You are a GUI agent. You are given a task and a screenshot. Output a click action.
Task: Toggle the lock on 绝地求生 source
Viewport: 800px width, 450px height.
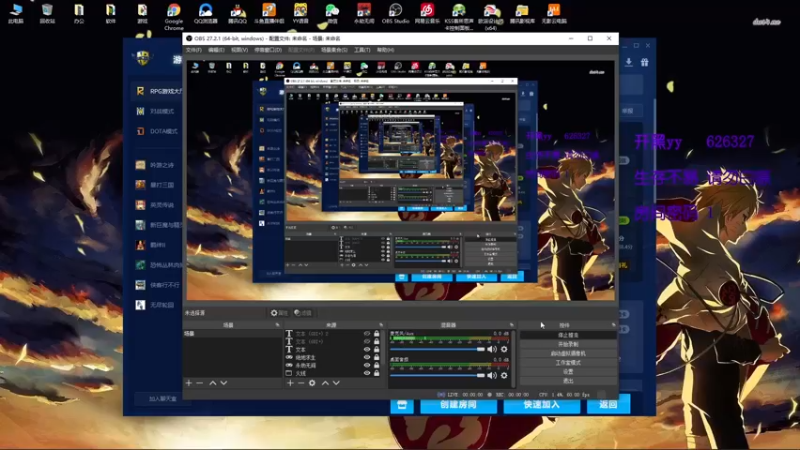(377, 358)
